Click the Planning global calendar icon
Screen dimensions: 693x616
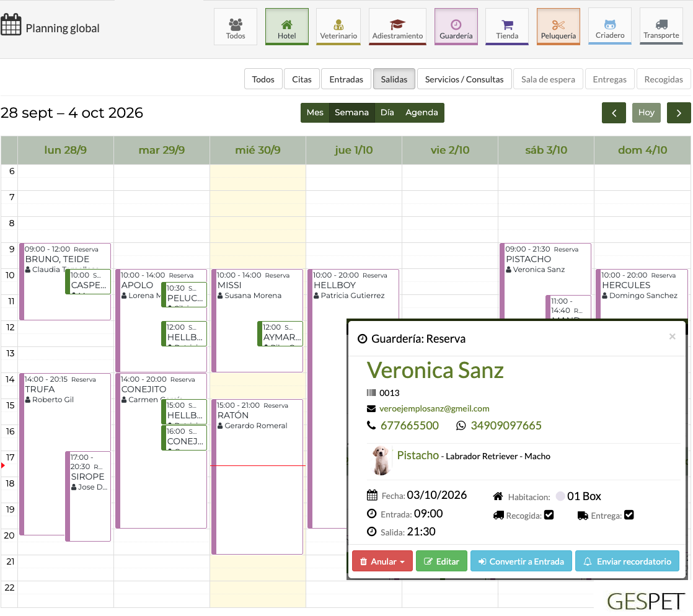coord(11,24)
